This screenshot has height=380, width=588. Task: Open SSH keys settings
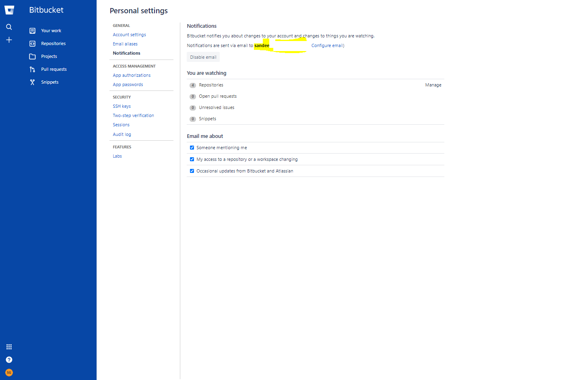[x=122, y=106]
